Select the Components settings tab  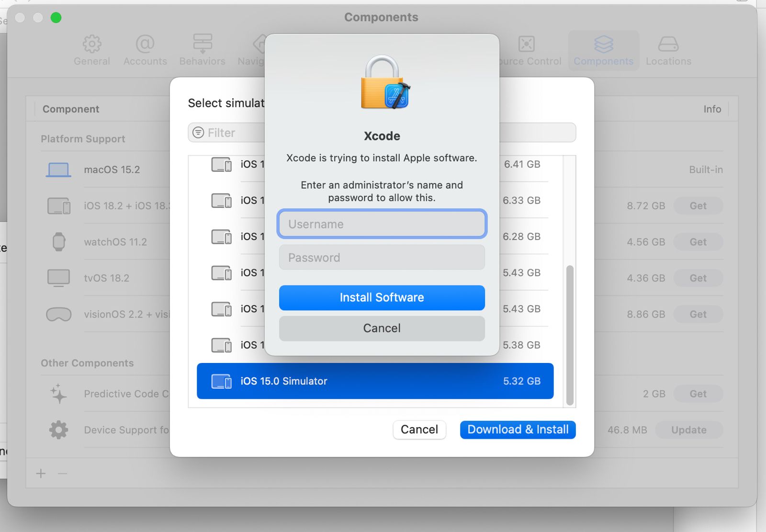[x=603, y=50]
